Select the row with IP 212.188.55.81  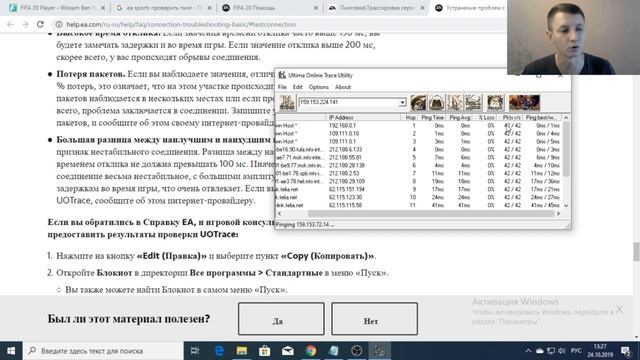(x=419, y=158)
